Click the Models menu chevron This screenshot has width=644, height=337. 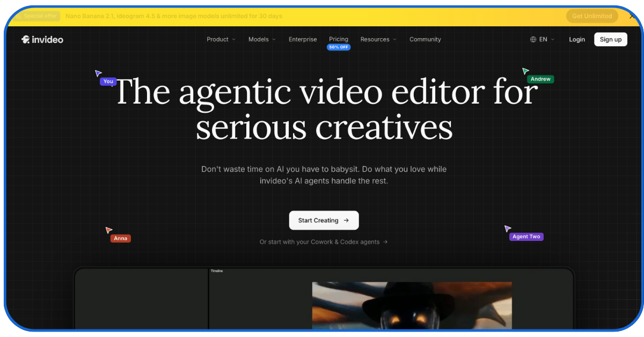coord(274,40)
